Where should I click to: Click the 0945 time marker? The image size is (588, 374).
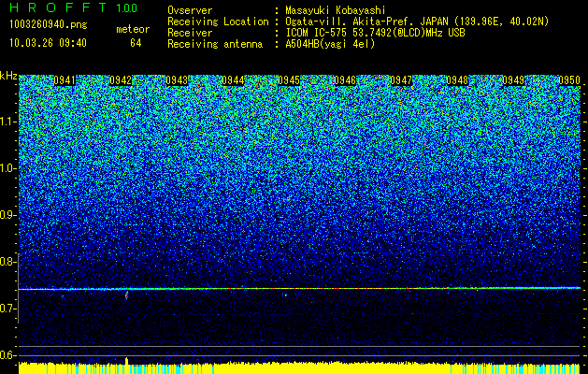[x=289, y=80]
